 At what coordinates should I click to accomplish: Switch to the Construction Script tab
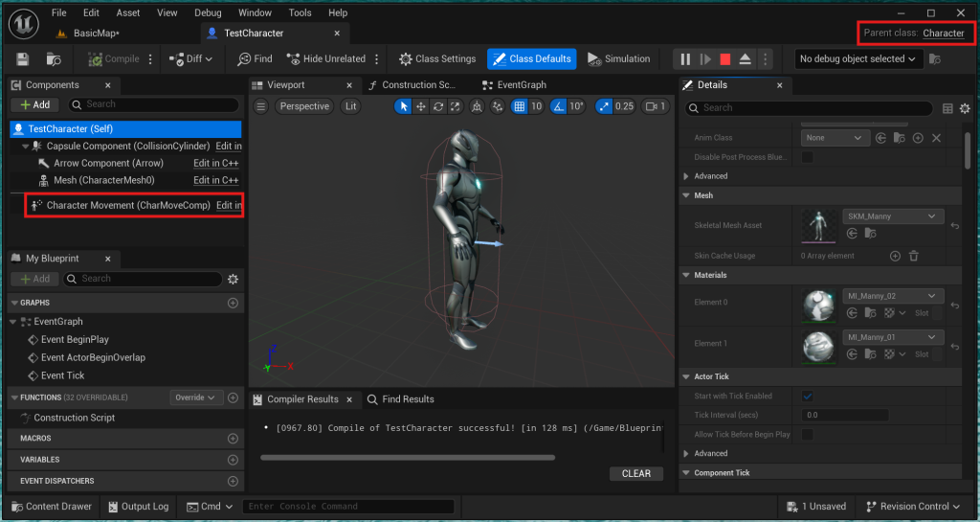click(412, 85)
